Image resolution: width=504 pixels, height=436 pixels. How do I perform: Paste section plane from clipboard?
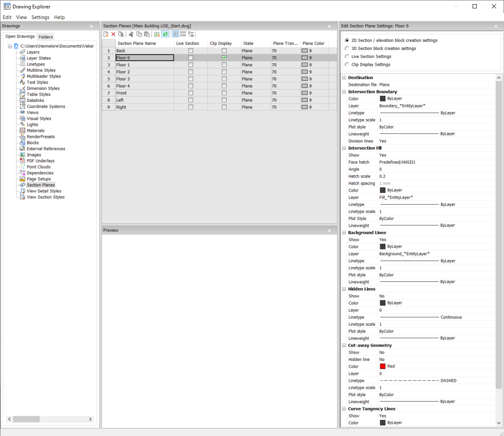tap(147, 34)
